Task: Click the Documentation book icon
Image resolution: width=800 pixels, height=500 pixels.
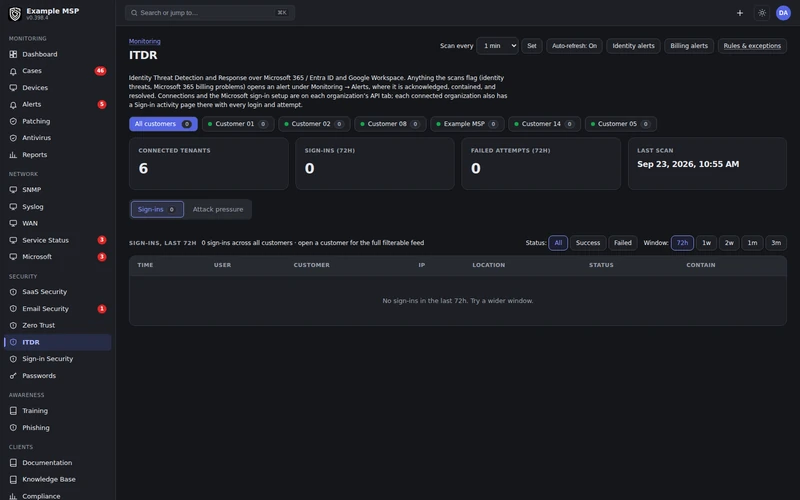Action: [13, 463]
